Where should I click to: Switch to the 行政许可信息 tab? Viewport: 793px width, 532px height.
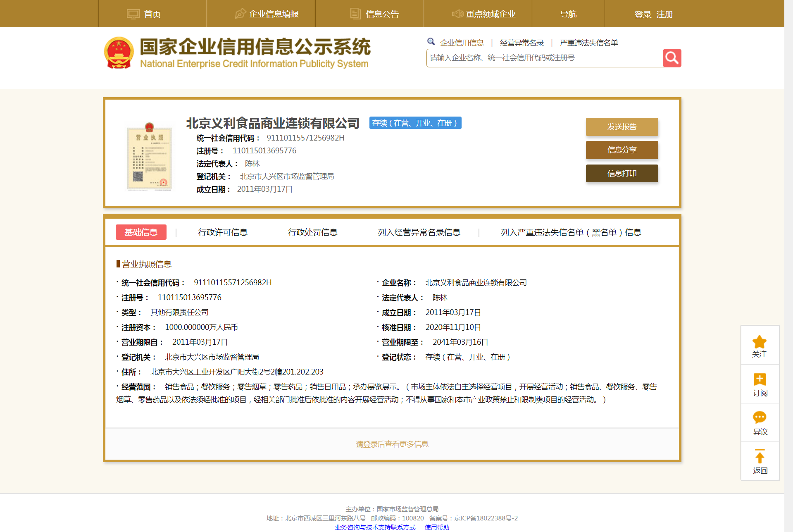tap(223, 232)
